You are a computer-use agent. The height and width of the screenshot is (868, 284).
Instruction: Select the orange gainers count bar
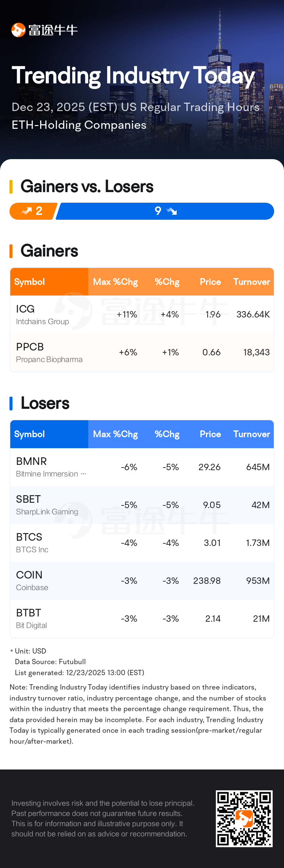tap(33, 211)
